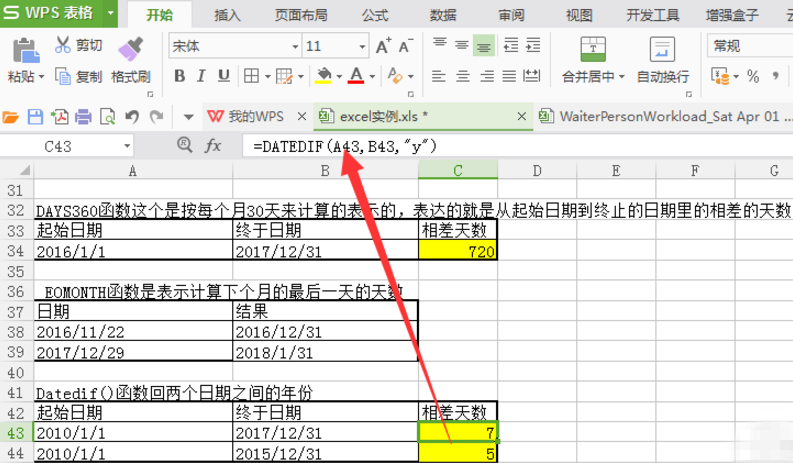Apply the red font color
Image resolution: width=793 pixels, height=463 pixels.
(356, 76)
